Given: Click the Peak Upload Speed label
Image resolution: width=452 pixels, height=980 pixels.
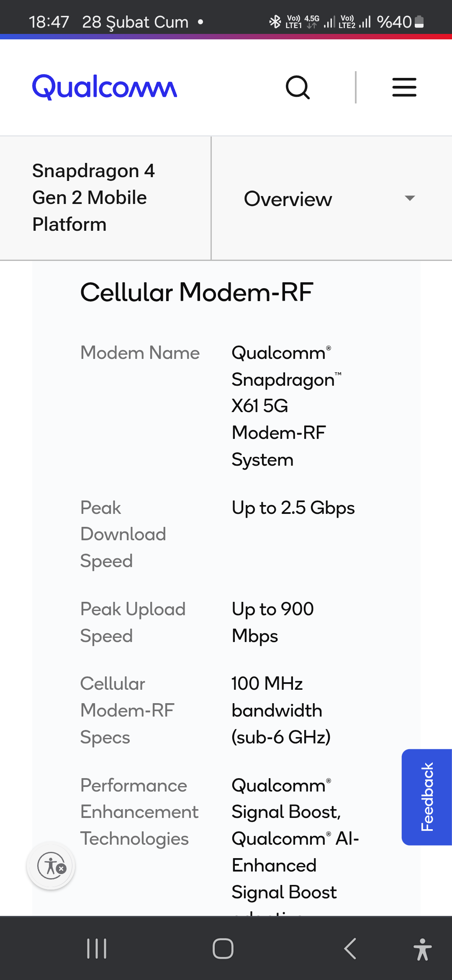Looking at the screenshot, I should (133, 622).
